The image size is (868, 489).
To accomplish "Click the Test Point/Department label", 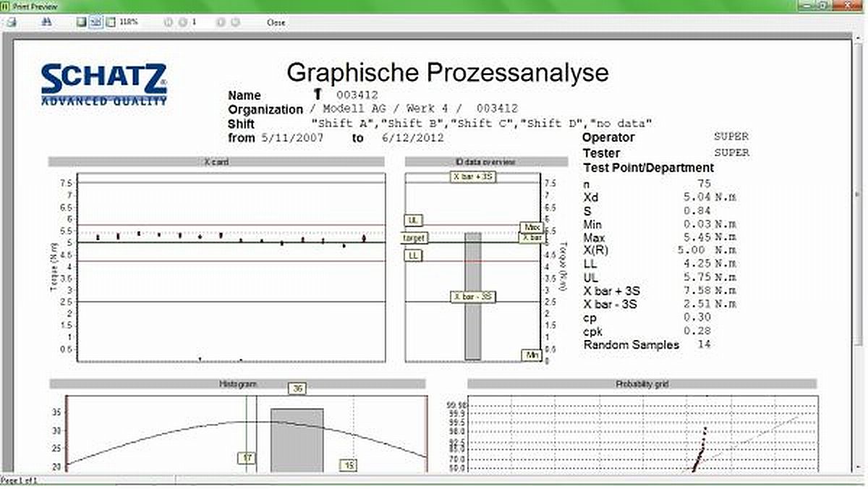I will [x=649, y=168].
